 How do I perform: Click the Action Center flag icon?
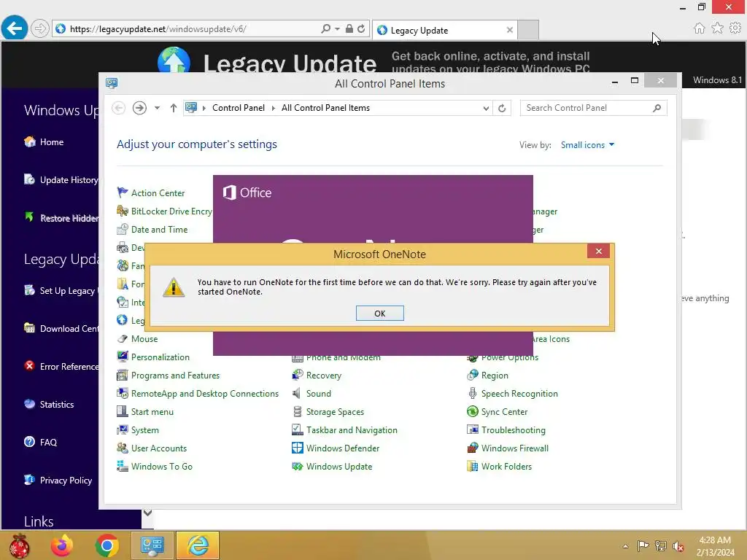[123, 192]
